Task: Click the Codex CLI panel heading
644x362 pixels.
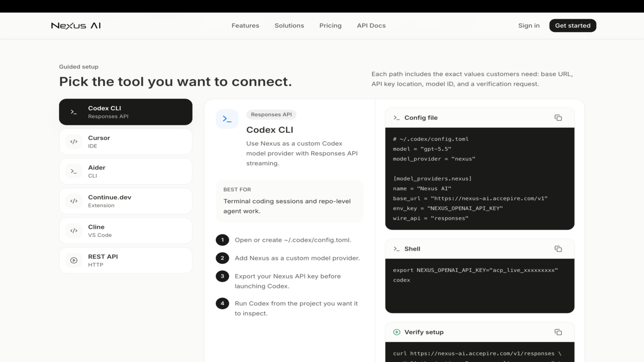Action: point(270,130)
